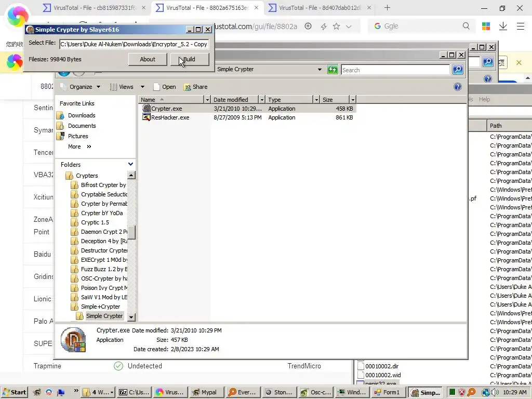Click the Explorer help question mark icon
Screen dimensions: 532x399
458,87
